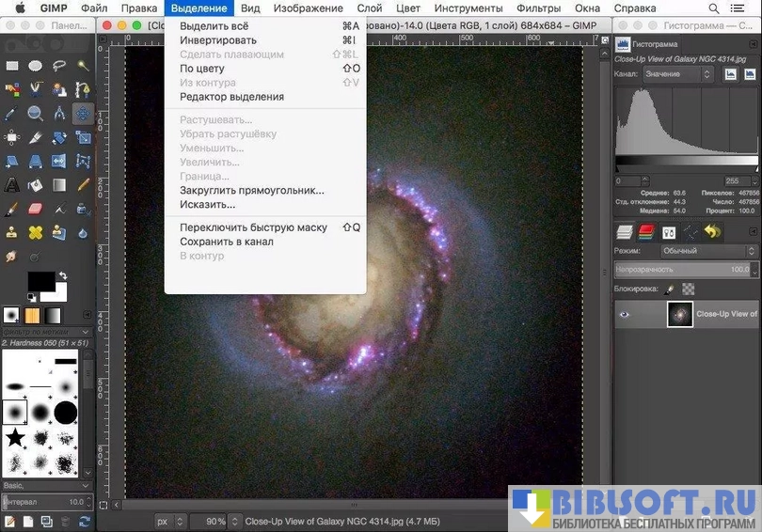Open the Filters menu
This screenshot has width=762, height=532.
[x=538, y=8]
